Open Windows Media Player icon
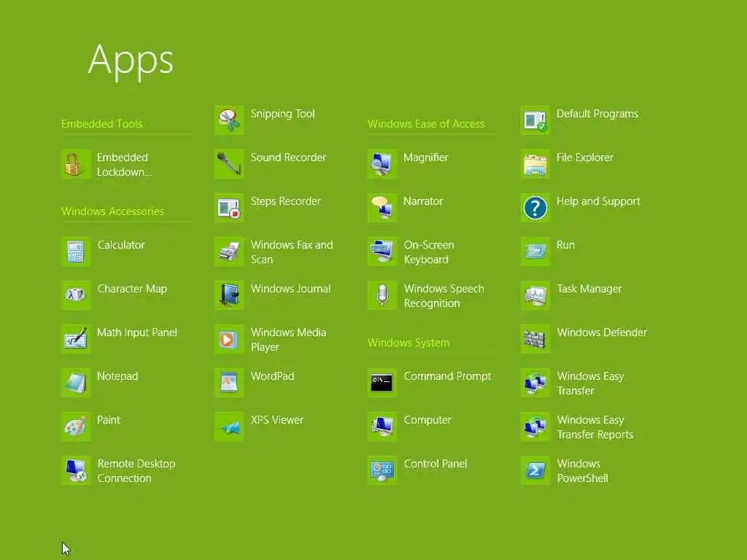Viewport: 747px width, 560px height. 229,340
